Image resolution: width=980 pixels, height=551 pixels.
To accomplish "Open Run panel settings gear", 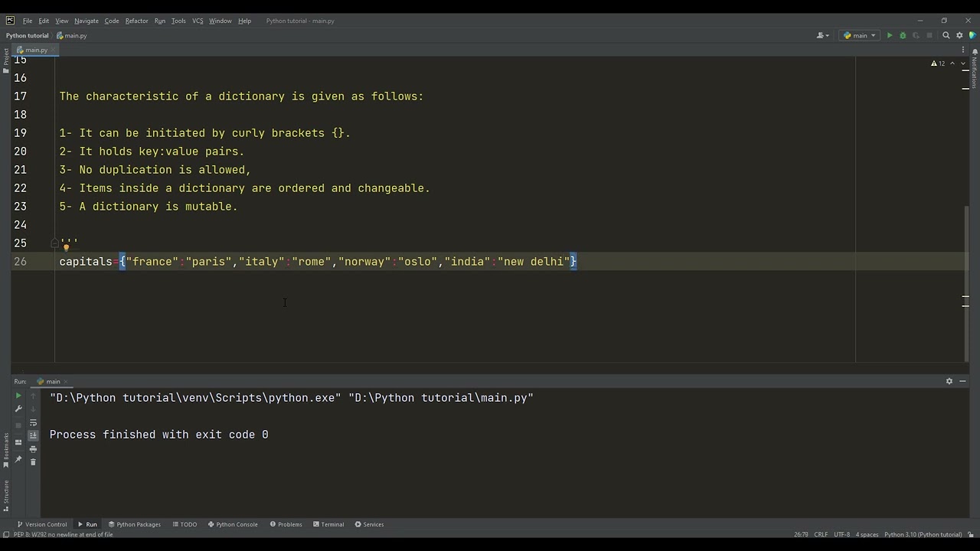I will (949, 381).
